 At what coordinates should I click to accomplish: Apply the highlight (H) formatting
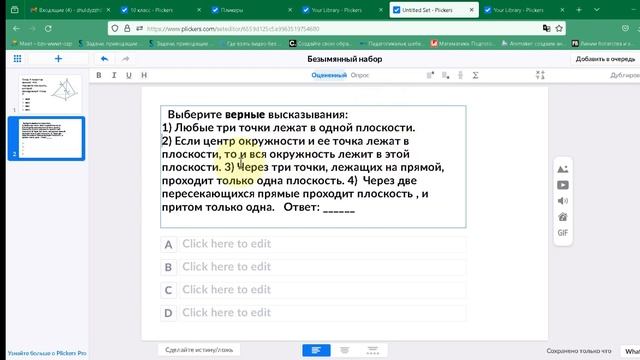click(x=144, y=75)
